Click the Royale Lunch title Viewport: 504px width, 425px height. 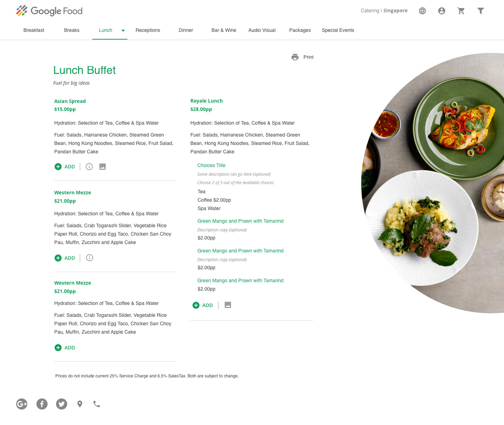click(x=206, y=101)
